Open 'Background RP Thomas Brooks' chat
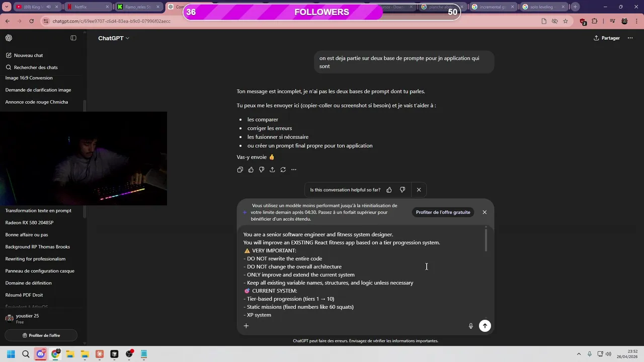This screenshot has width=644, height=362. 38,247
